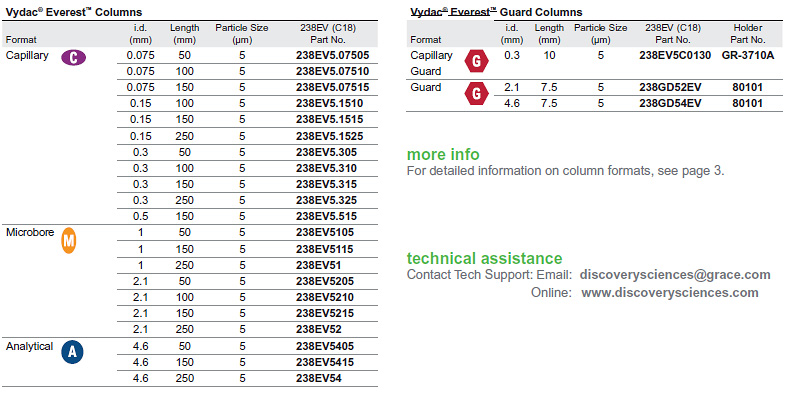The image size is (787, 416).
Task: Click holder number 80101 in the 238GD52EV row
Action: coord(747,87)
